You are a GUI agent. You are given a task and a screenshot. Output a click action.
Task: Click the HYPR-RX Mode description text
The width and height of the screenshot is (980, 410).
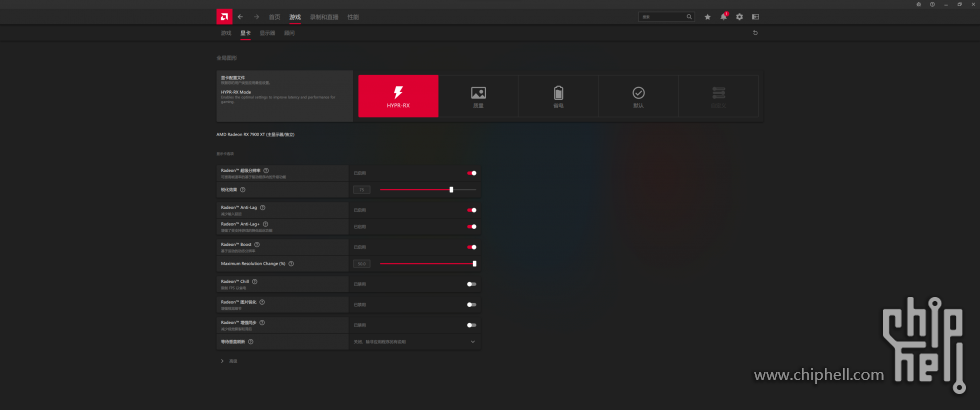pos(278,99)
